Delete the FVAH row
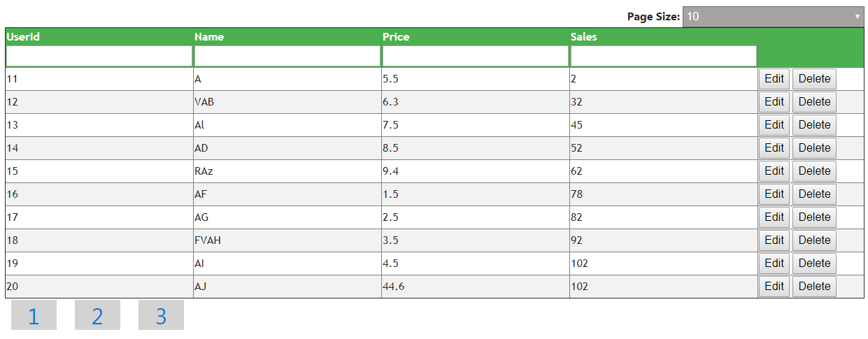The width and height of the screenshot is (868, 339). pyautogui.click(x=814, y=240)
